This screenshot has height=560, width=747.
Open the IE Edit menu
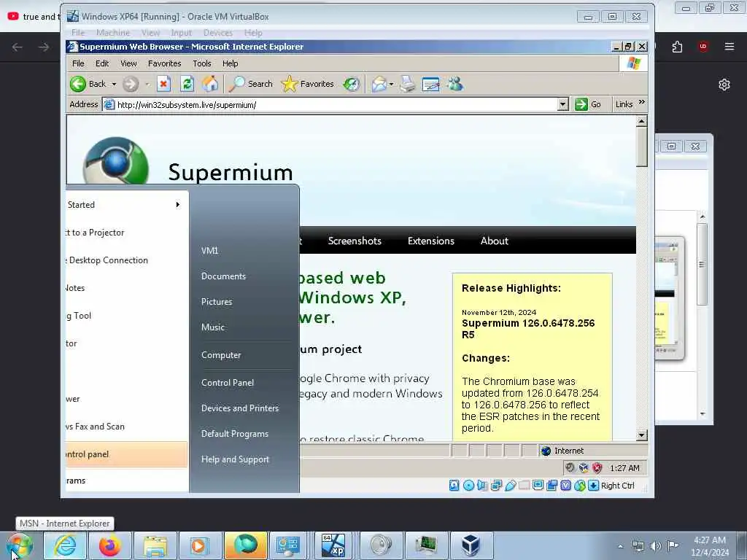tap(102, 63)
